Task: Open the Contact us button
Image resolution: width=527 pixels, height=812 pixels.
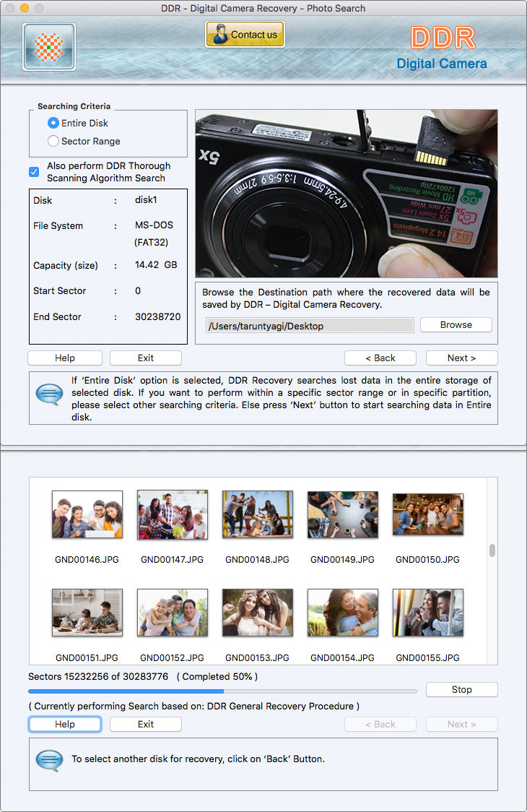Action: [x=245, y=35]
